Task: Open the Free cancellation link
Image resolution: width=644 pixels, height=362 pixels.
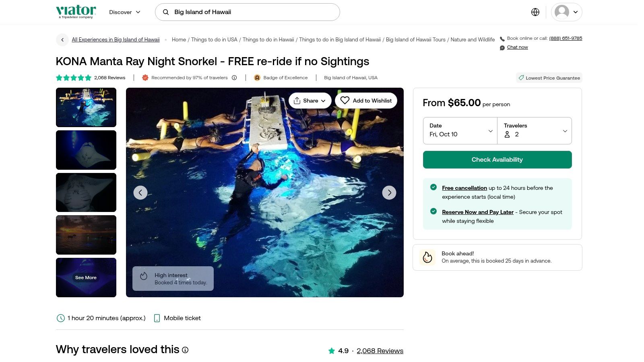Action: (x=464, y=188)
